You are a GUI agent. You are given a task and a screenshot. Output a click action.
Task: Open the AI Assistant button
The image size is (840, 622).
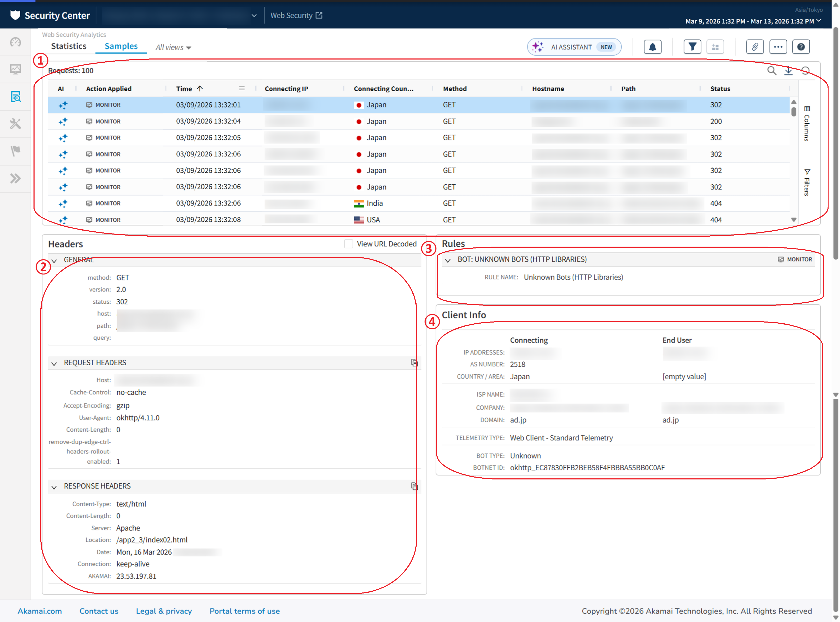(x=574, y=47)
